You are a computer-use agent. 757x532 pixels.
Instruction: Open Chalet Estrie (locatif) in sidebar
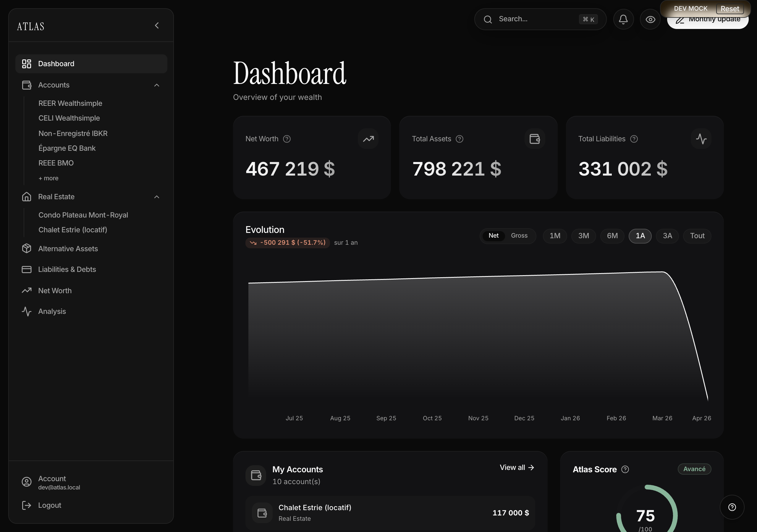click(73, 230)
